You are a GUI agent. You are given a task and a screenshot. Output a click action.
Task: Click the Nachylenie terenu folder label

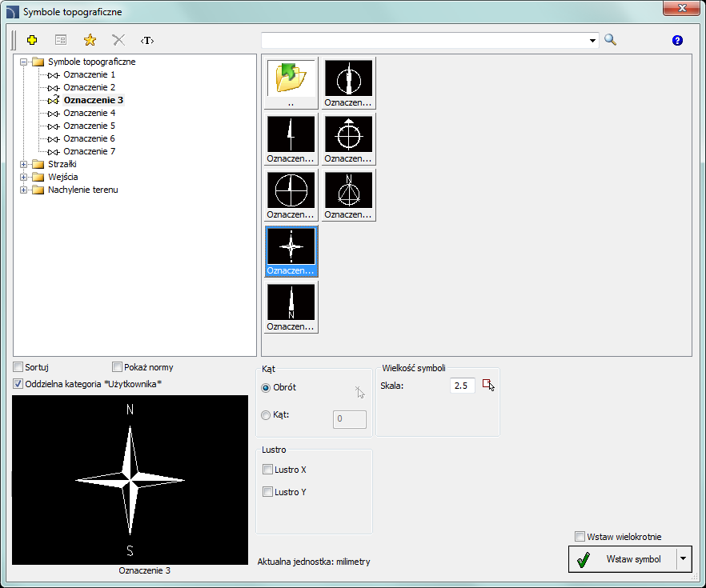pos(83,190)
